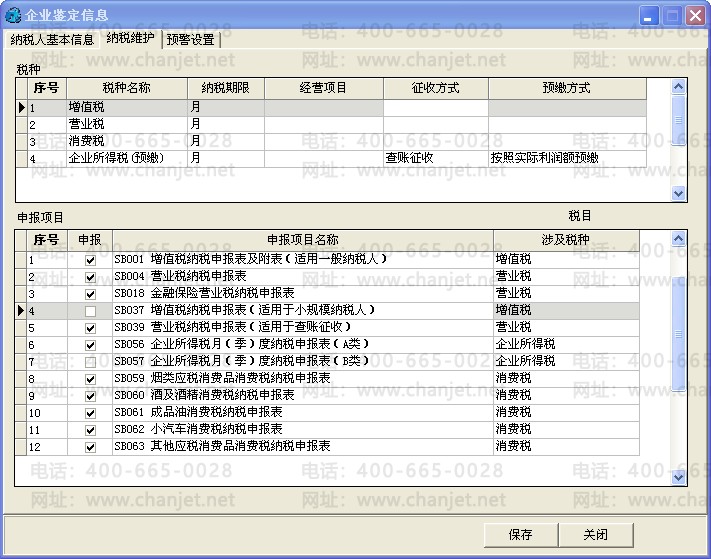Viewport: 711px width, 559px height.
Task: Toggle SB061 成品油消费税 checkbox
Action: click(90, 413)
